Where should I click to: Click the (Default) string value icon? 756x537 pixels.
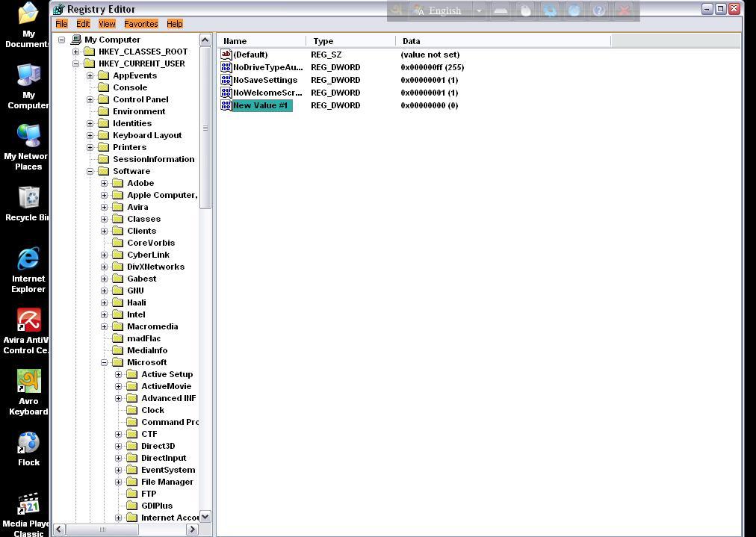click(226, 55)
